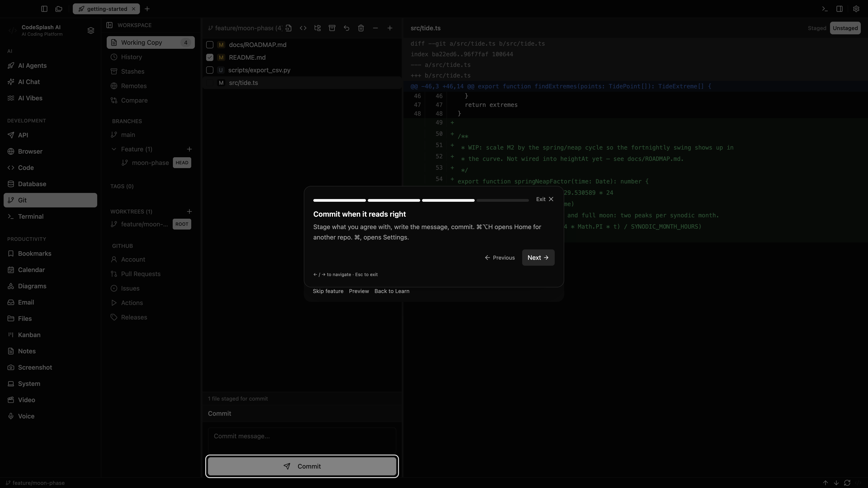Close the getting-started tab

(133, 9)
